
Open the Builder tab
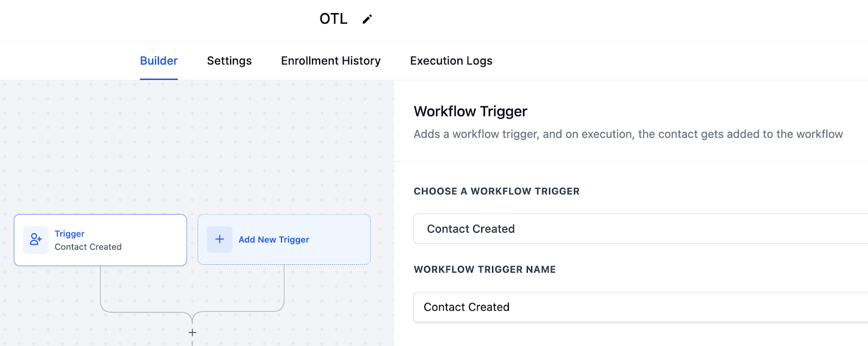[x=159, y=61]
